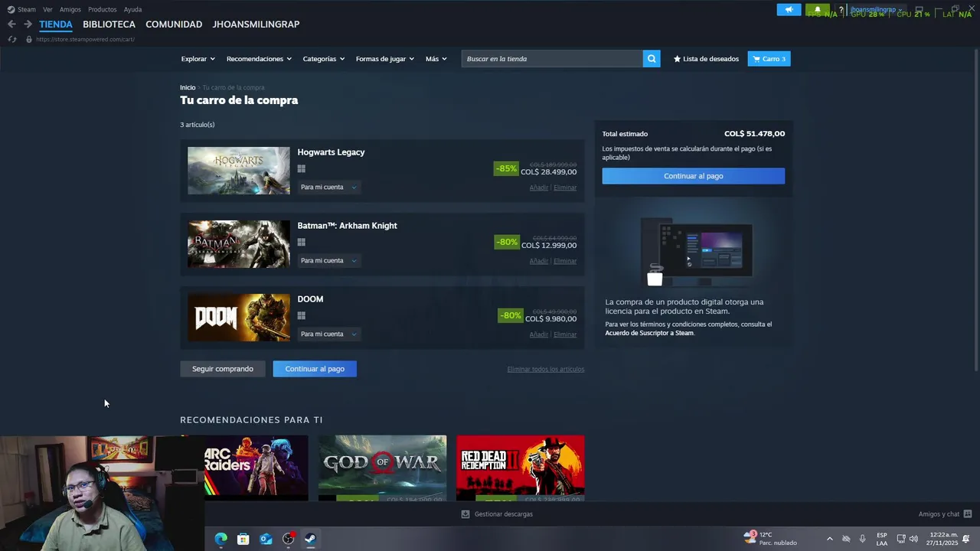Click the volume speaker tray icon

click(x=913, y=539)
